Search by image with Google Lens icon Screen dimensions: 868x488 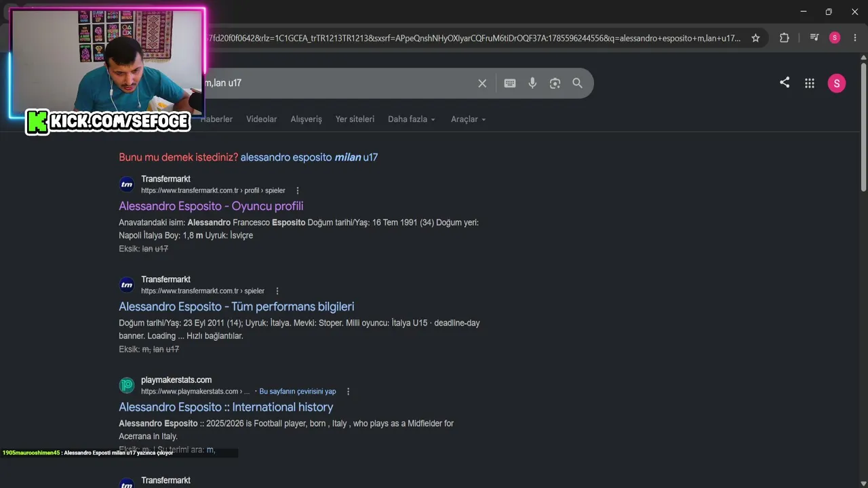[555, 83]
